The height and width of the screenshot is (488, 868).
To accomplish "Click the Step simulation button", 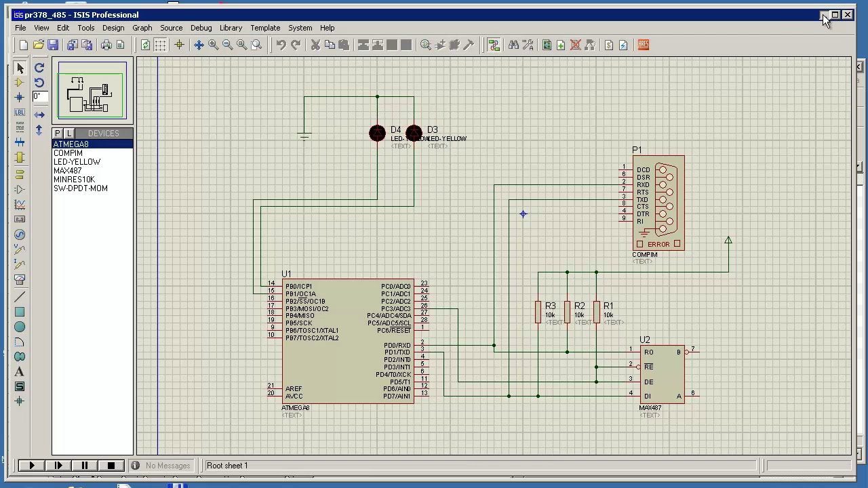I will [58, 466].
